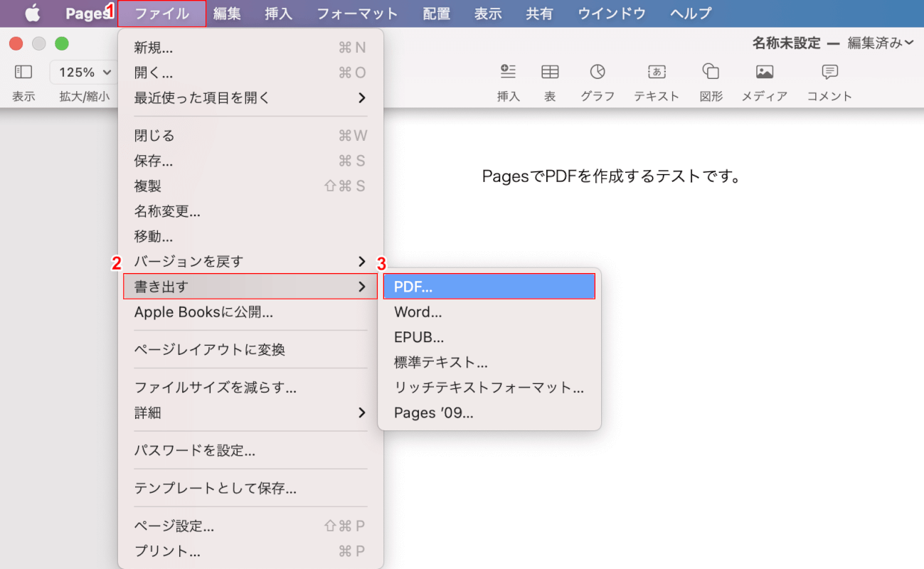924x569 pixels.
Task: Choose 移動... from the File menu
Action: 250,236
